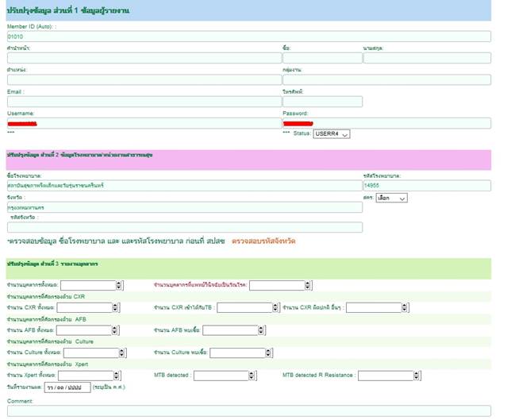Click stepper on MTB detected R Resistance field

pyautogui.click(x=420, y=376)
